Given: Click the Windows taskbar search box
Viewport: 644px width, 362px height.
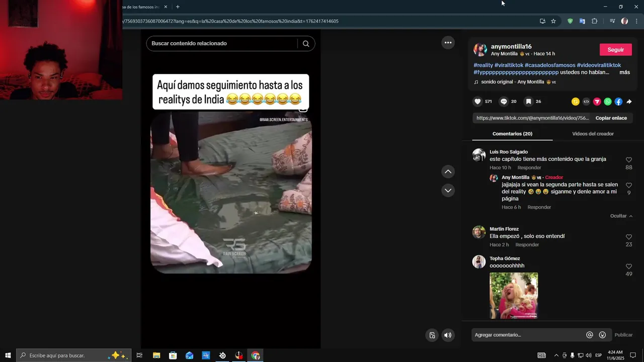Looking at the screenshot, I should pyautogui.click(x=74, y=355).
